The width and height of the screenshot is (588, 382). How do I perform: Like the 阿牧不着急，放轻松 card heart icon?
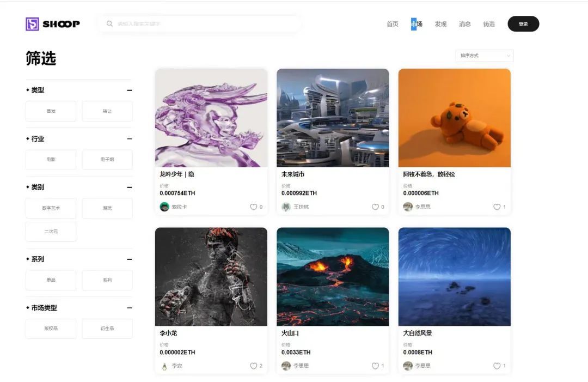pos(497,207)
